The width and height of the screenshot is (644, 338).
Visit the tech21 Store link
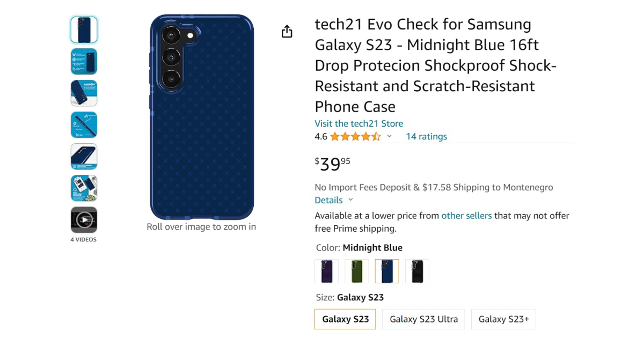pyautogui.click(x=358, y=123)
